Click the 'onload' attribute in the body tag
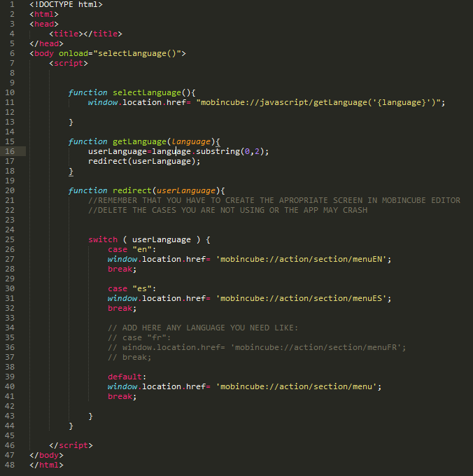The image size is (473, 476). click(x=73, y=53)
